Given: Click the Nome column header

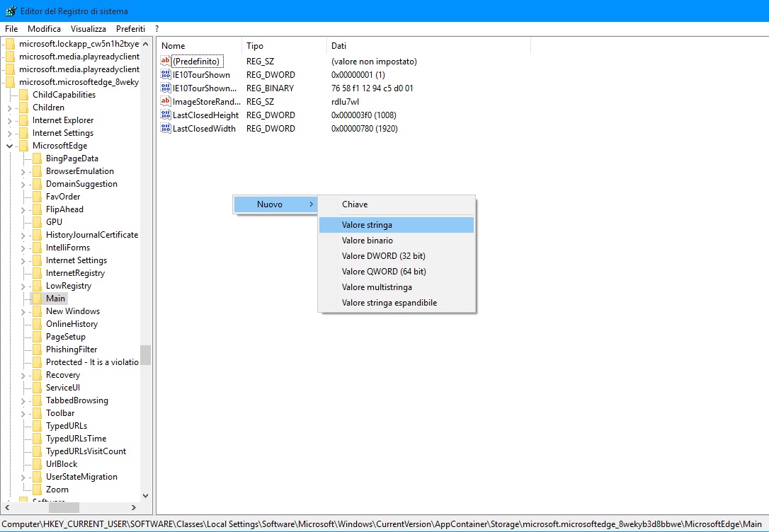Looking at the screenshot, I should [200, 45].
